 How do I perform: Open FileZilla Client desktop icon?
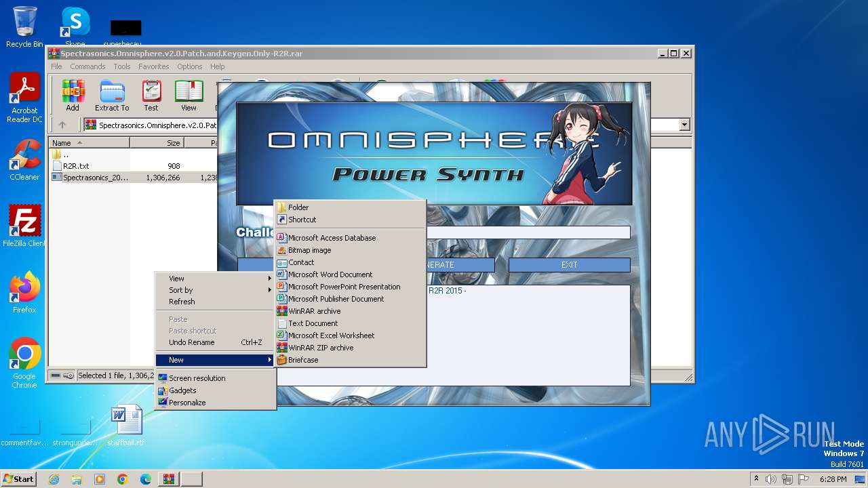coord(24,226)
